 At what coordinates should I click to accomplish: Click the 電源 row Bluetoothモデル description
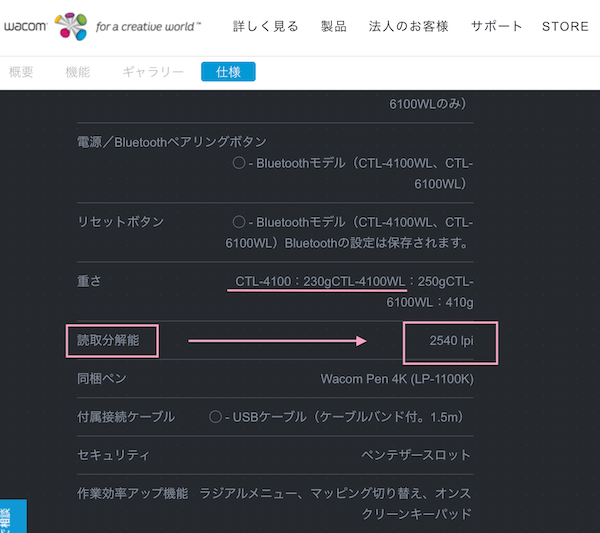pos(353,174)
